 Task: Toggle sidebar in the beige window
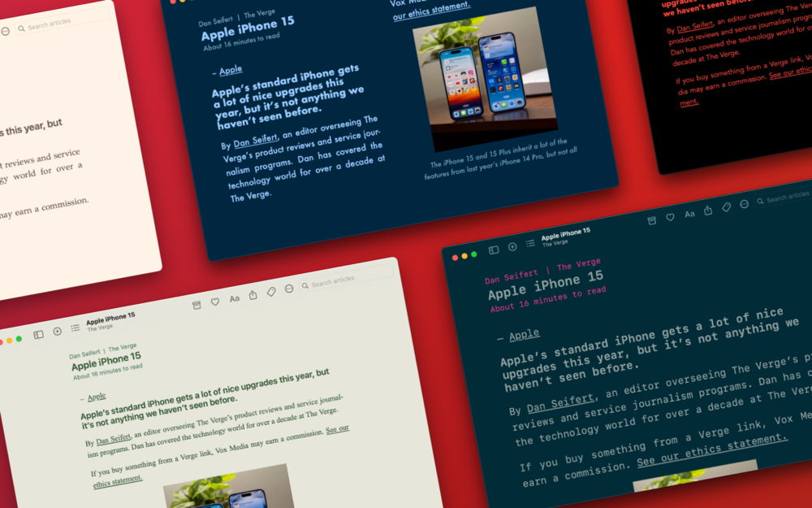pyautogui.click(x=38, y=334)
